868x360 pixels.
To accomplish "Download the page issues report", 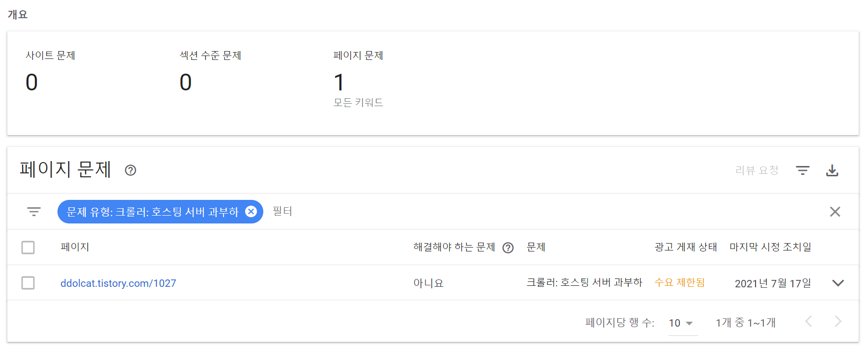I will [832, 170].
